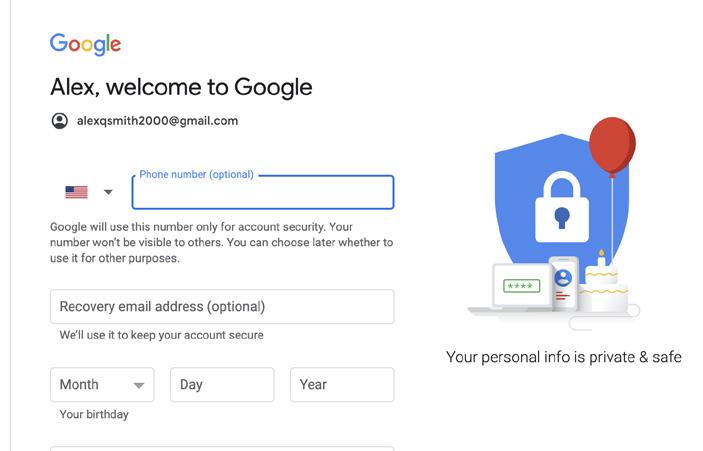This screenshot has height=451, width=703.
Task: Click the "Your personal info is private & safe" caption
Action: tap(563, 357)
